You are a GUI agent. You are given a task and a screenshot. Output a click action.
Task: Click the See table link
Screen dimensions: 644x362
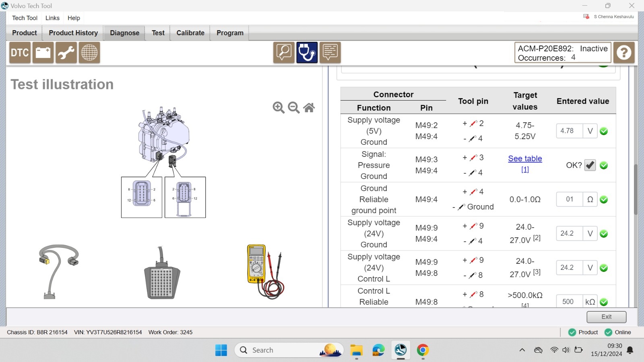coord(525,158)
